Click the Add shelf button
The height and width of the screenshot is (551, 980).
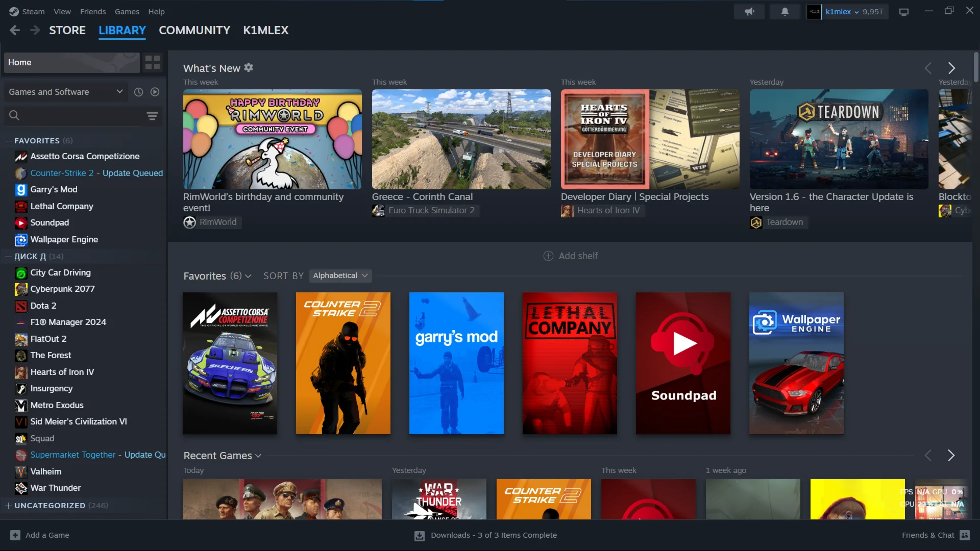coord(570,256)
